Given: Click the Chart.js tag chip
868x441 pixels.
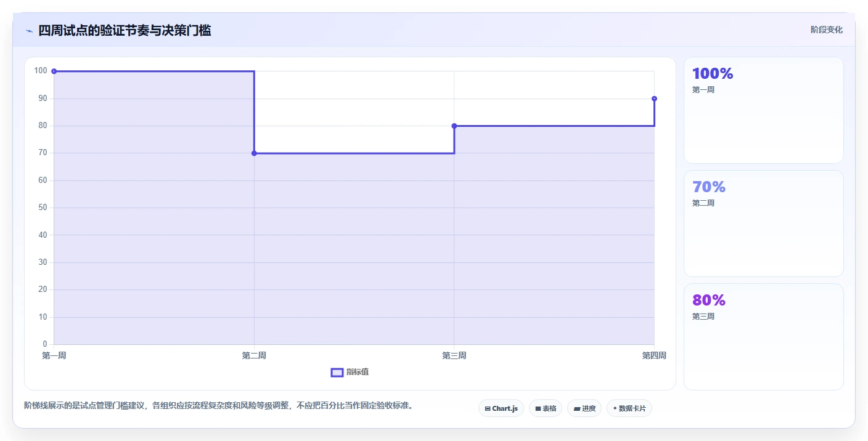Looking at the screenshot, I should coord(501,408).
